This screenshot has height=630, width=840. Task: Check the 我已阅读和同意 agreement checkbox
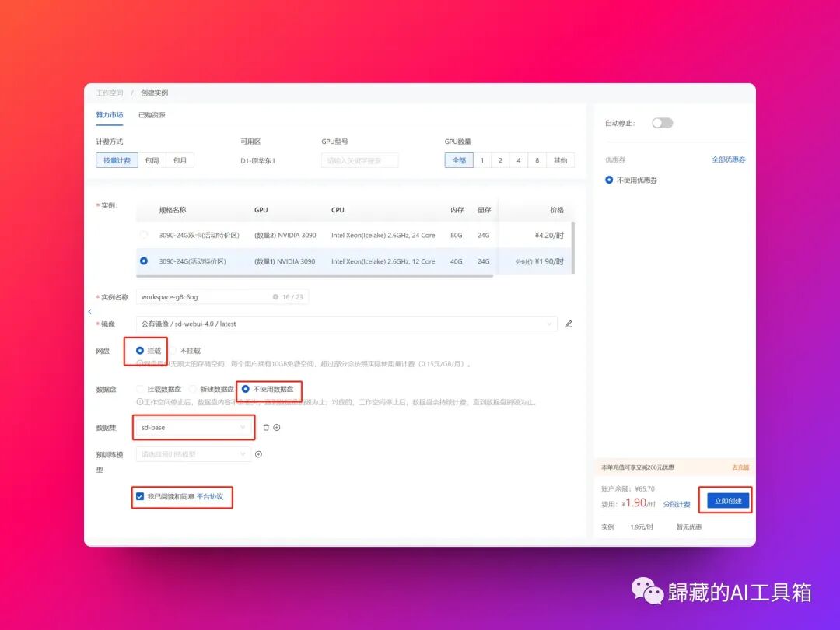pos(140,496)
